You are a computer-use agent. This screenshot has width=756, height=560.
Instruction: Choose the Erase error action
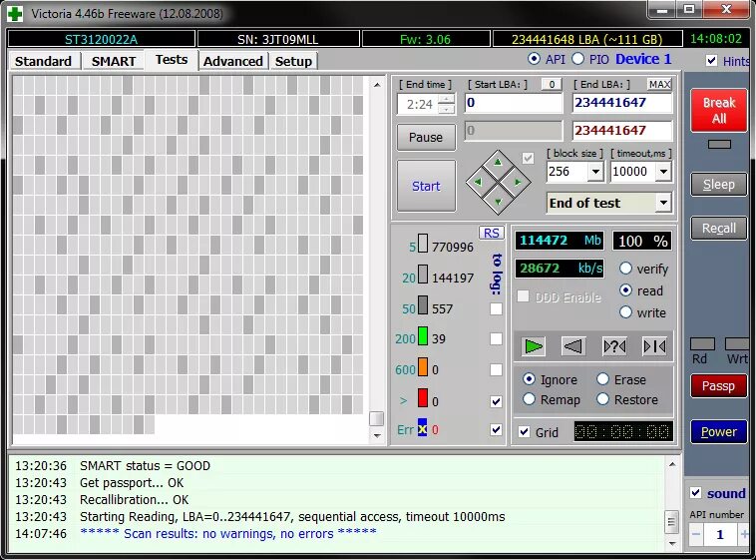click(x=602, y=379)
